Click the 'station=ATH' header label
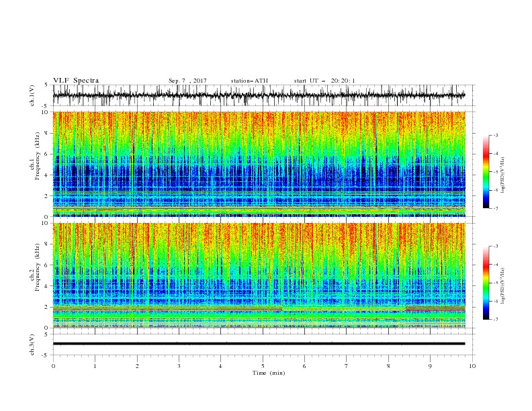Viewport: 532px width, 411px height. pyautogui.click(x=249, y=81)
